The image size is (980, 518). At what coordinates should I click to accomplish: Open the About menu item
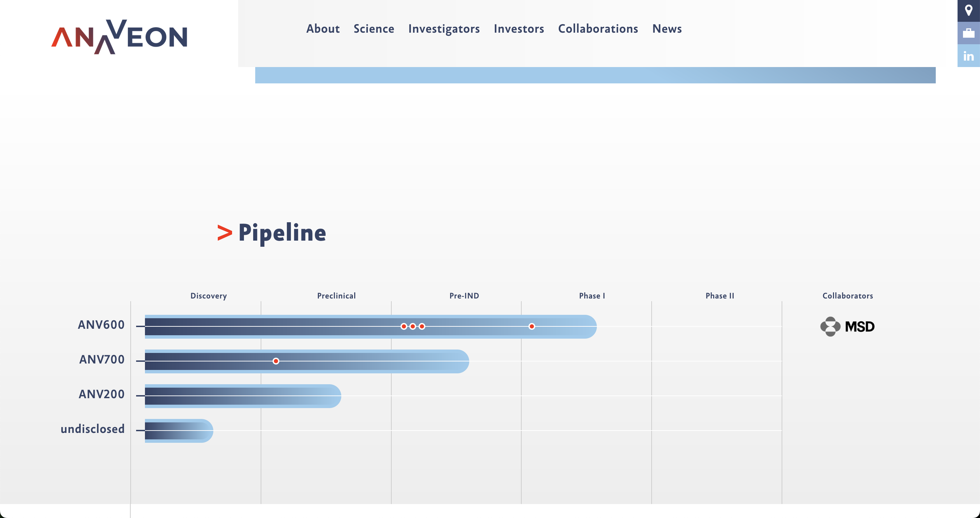pos(323,29)
